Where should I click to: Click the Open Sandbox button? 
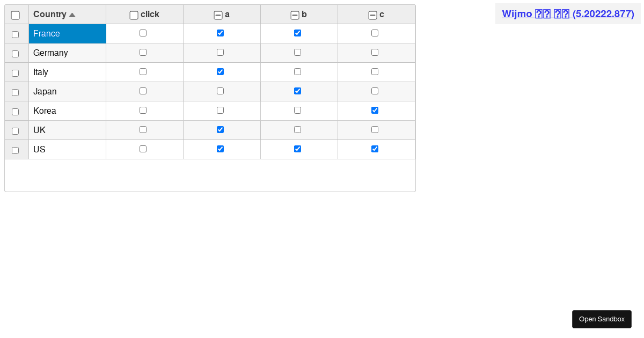click(x=602, y=319)
